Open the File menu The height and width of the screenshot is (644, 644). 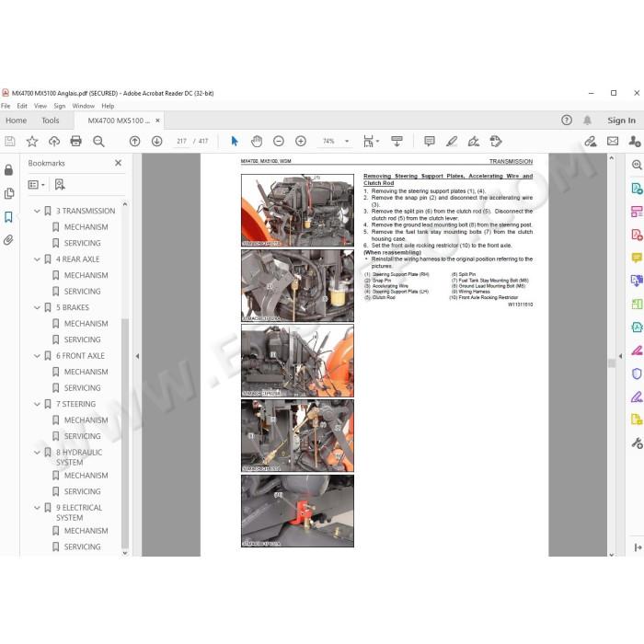coord(6,106)
